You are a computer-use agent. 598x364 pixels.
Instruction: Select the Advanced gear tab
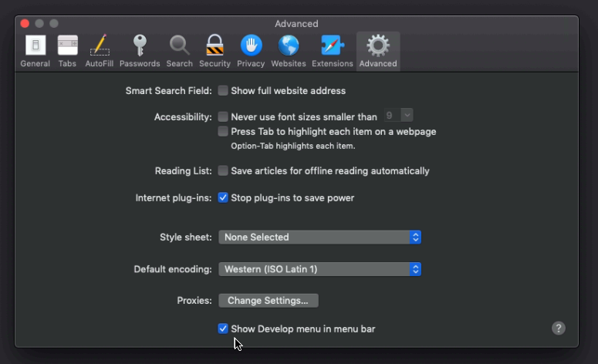point(378,51)
